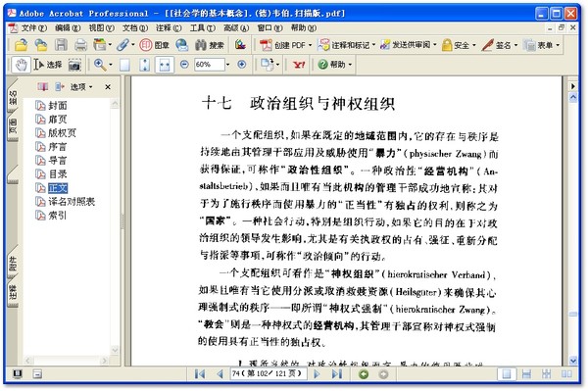Click green Previous View button
588x391 pixels.
364,373
